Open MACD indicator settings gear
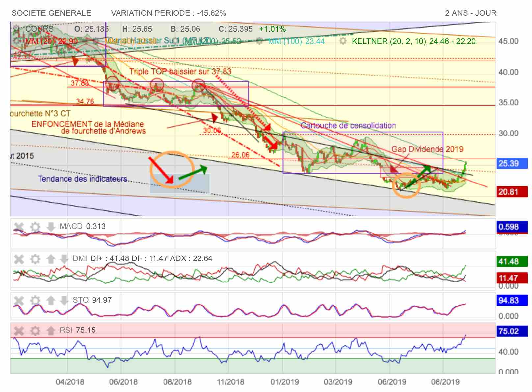The image size is (532, 392). [x=35, y=227]
